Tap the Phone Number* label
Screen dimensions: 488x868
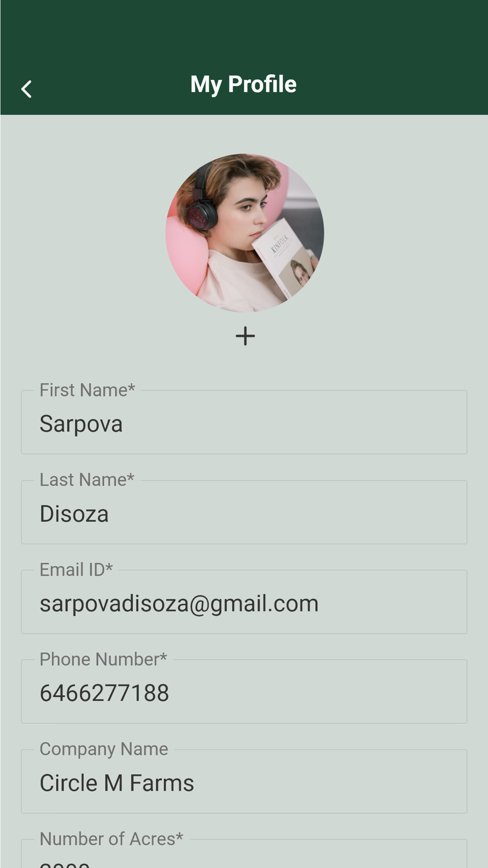pyautogui.click(x=103, y=660)
